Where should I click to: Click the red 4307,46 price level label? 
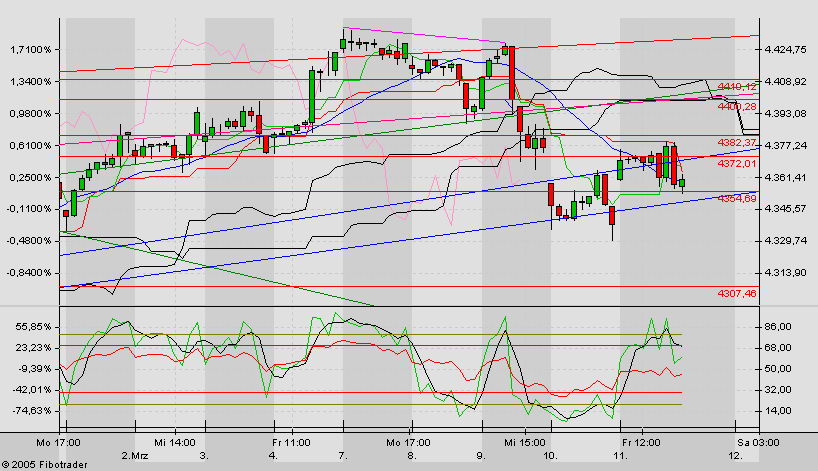pyautogui.click(x=735, y=292)
